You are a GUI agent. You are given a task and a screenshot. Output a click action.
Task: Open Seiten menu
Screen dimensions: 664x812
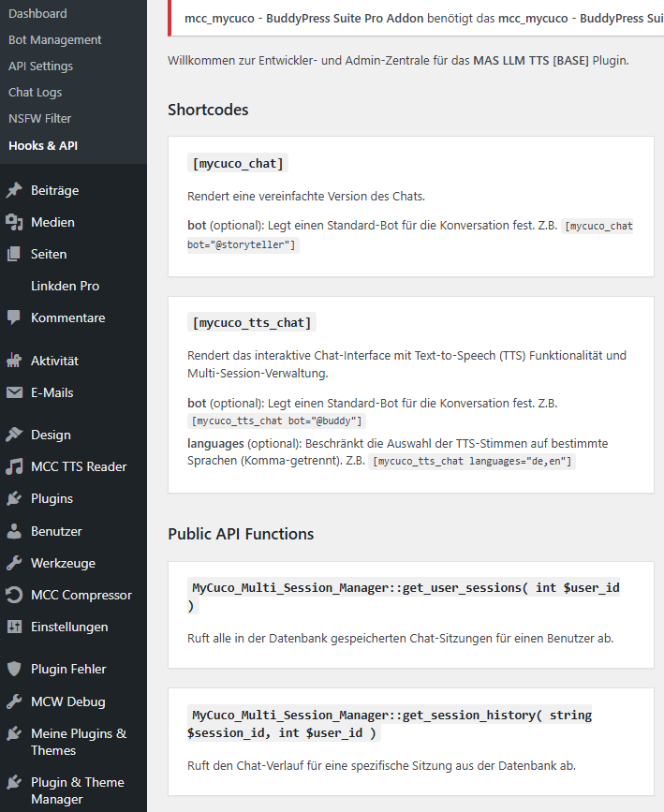coord(49,254)
